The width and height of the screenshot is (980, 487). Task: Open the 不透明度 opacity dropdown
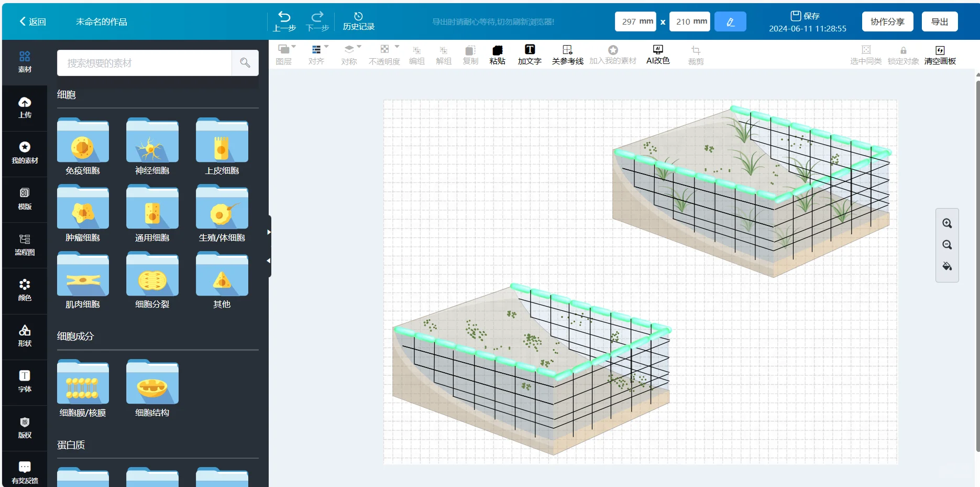396,46
